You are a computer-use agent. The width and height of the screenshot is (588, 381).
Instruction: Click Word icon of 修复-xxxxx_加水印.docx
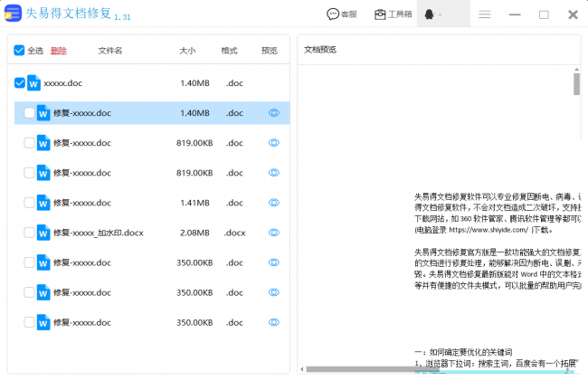[43, 233]
